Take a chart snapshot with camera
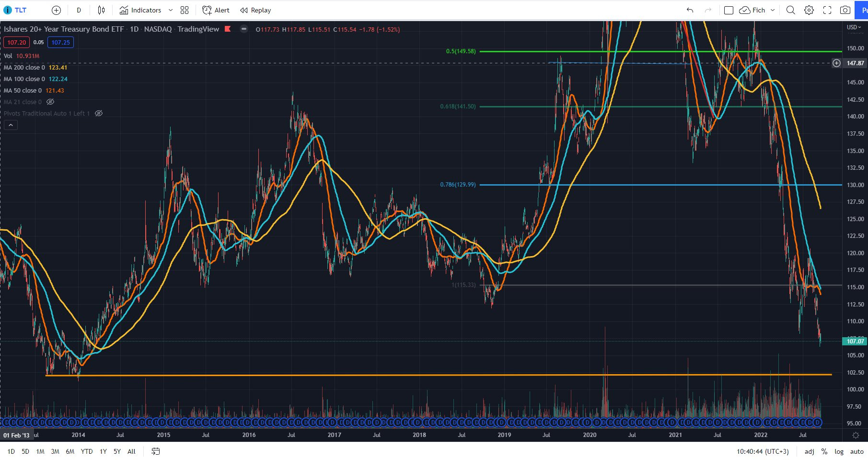The image size is (868, 460). point(845,10)
